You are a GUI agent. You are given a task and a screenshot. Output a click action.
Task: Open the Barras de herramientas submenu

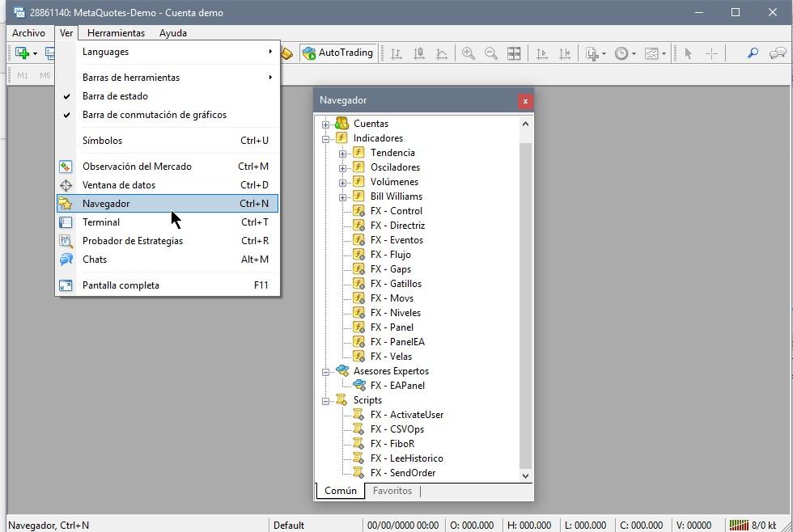point(168,78)
